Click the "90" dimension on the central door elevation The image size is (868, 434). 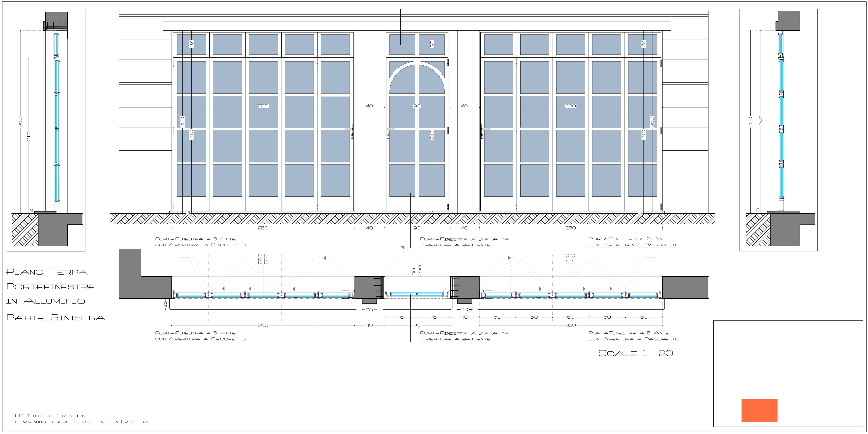(417, 106)
